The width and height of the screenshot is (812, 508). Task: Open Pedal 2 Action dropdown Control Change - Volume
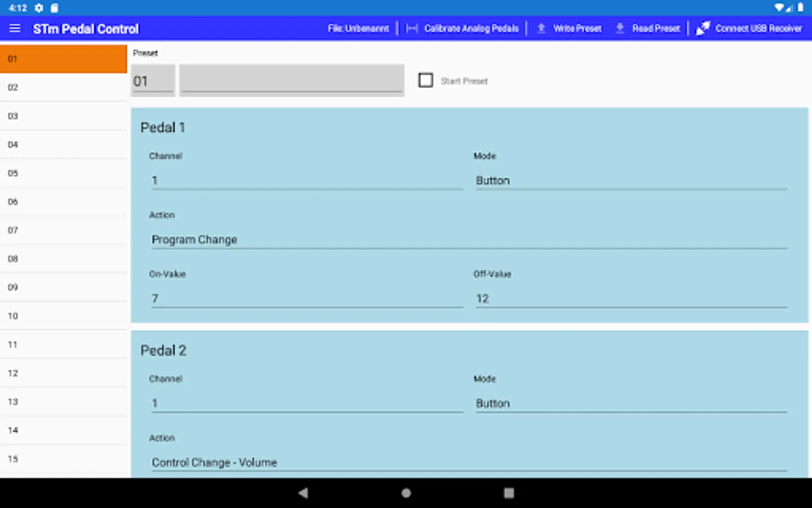click(x=469, y=463)
